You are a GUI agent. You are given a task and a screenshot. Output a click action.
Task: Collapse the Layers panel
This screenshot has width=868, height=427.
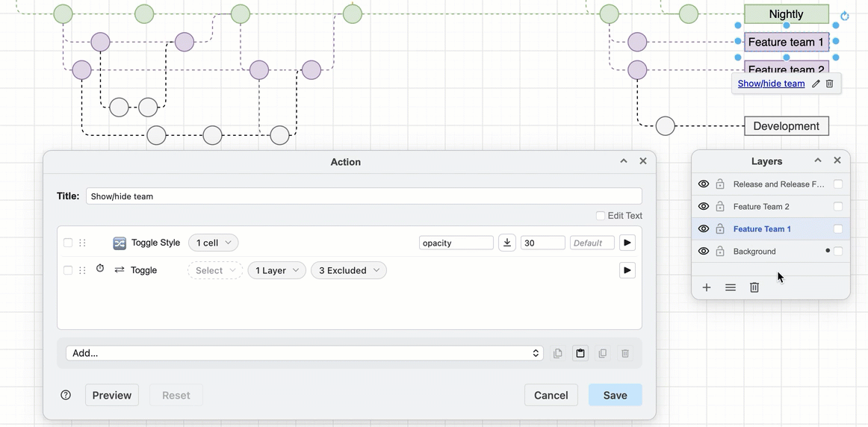[818, 160]
